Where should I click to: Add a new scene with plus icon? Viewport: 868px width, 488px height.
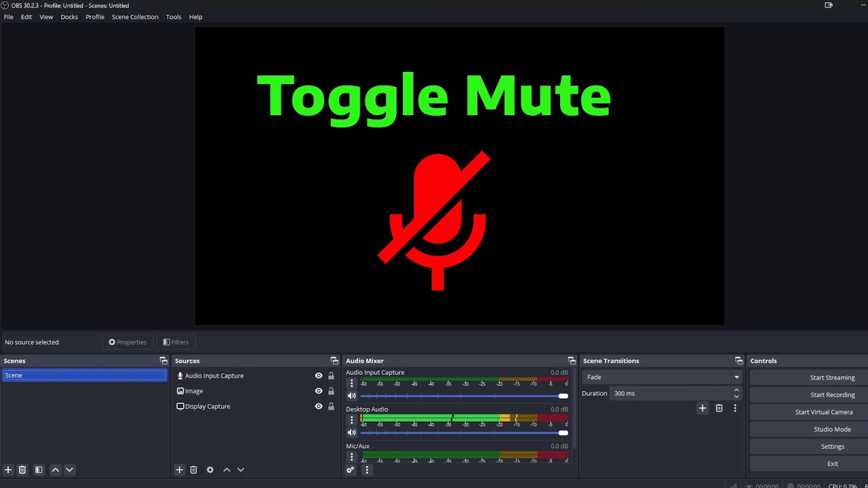tap(8, 470)
